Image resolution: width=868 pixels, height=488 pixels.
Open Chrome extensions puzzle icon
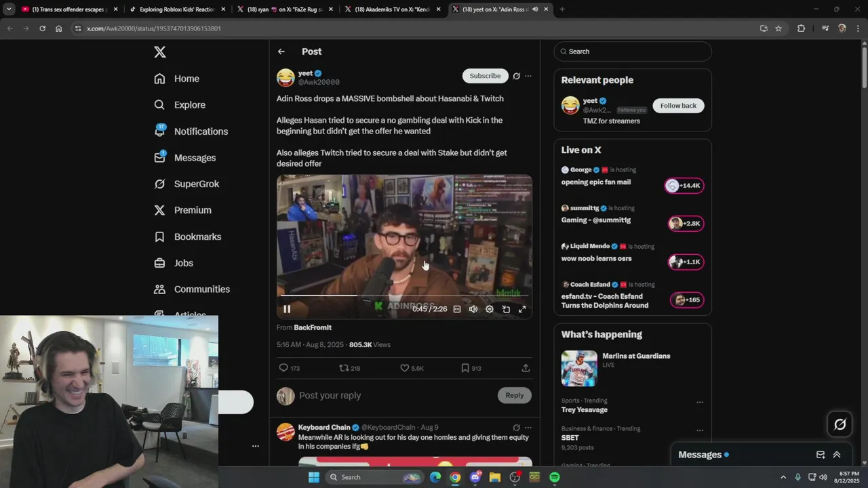tap(801, 28)
